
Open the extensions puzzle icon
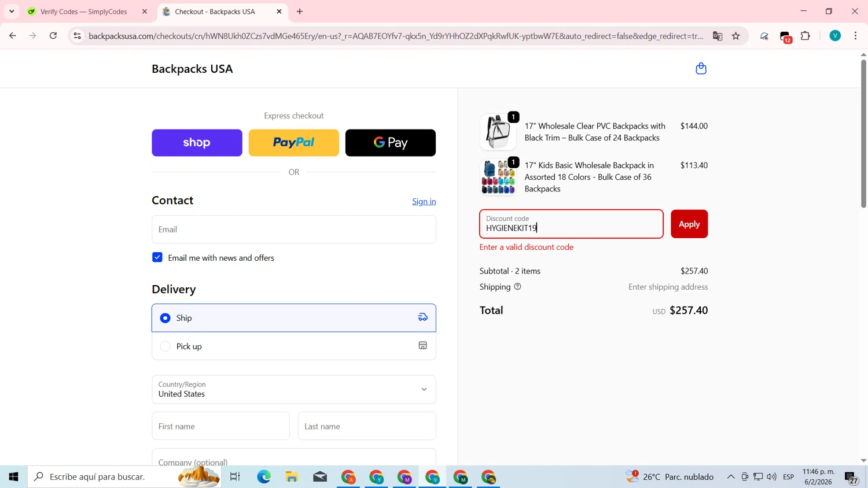(805, 36)
